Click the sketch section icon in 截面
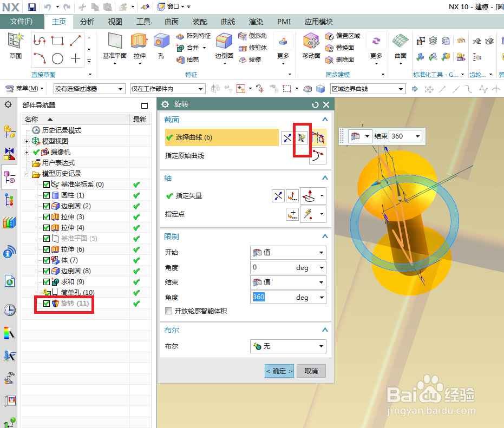Viewport: 504px width, 428px height. [301, 138]
